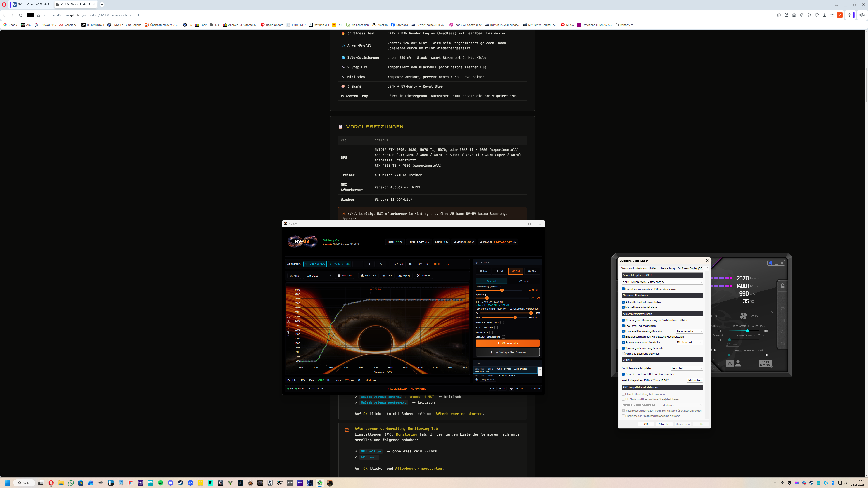Screen dimensions: 868x488
Task: Open the Windows Start menu
Action: [7, 483]
